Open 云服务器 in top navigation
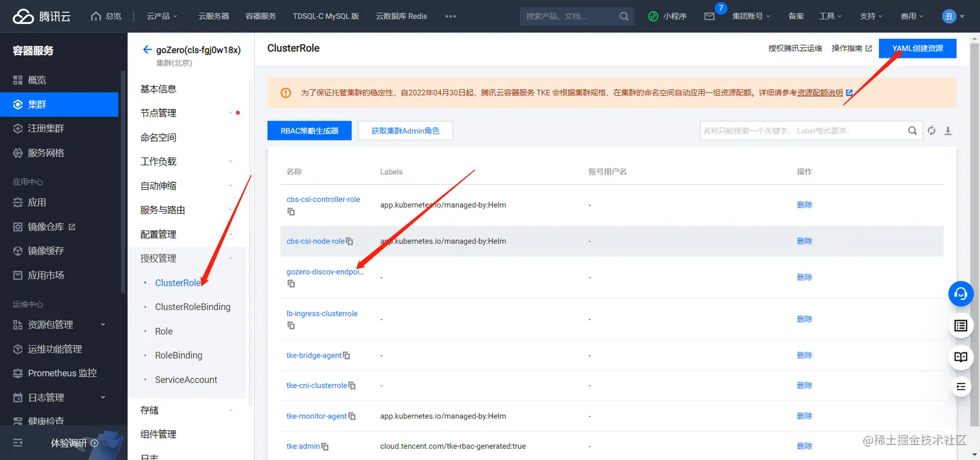Viewport: 980px width, 460px height. (214, 16)
